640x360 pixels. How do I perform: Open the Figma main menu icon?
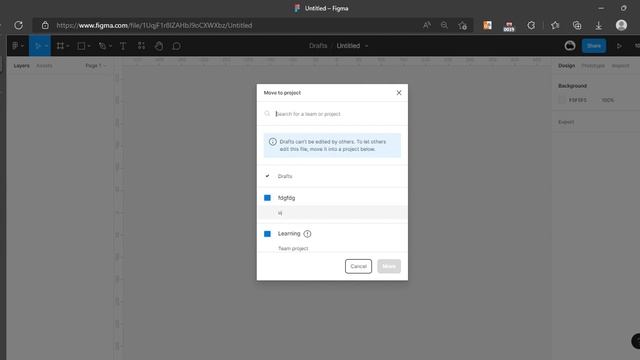coord(15,46)
